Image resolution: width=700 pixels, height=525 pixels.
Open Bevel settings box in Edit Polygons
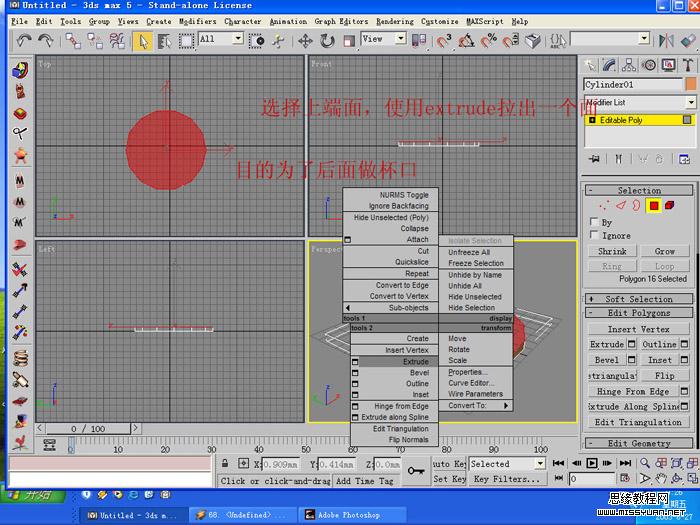pyautogui.click(x=631, y=360)
